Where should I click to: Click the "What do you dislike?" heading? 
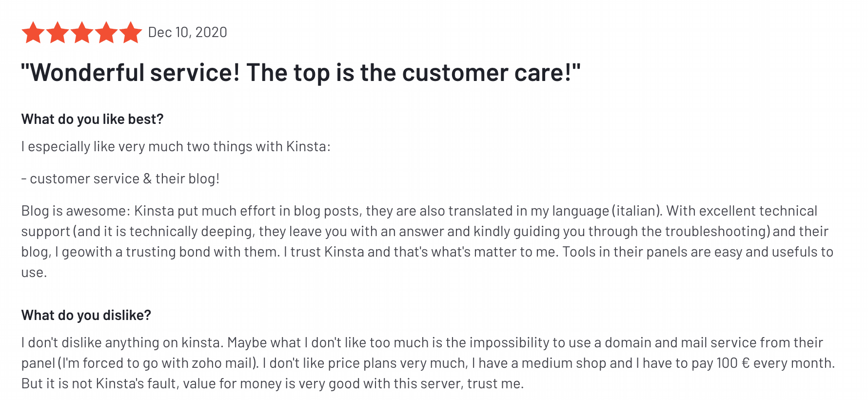coord(86,315)
